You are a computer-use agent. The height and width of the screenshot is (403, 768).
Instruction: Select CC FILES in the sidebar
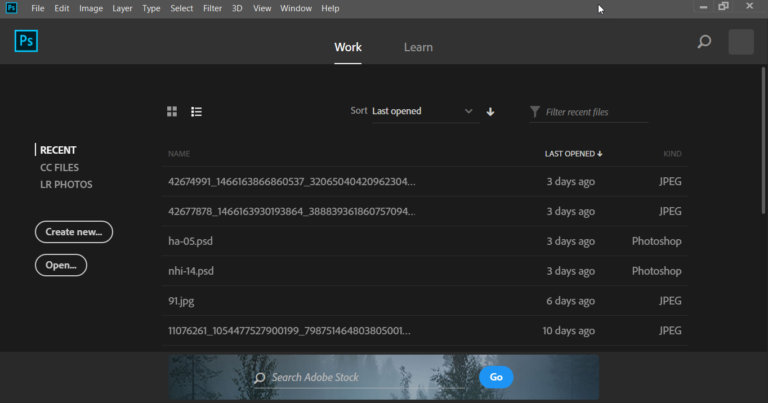tap(59, 167)
